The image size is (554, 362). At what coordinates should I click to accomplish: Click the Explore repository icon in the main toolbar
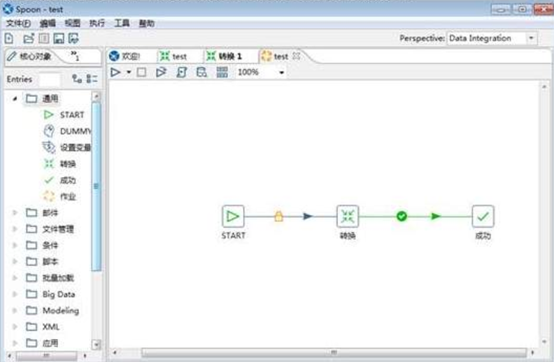pos(44,38)
